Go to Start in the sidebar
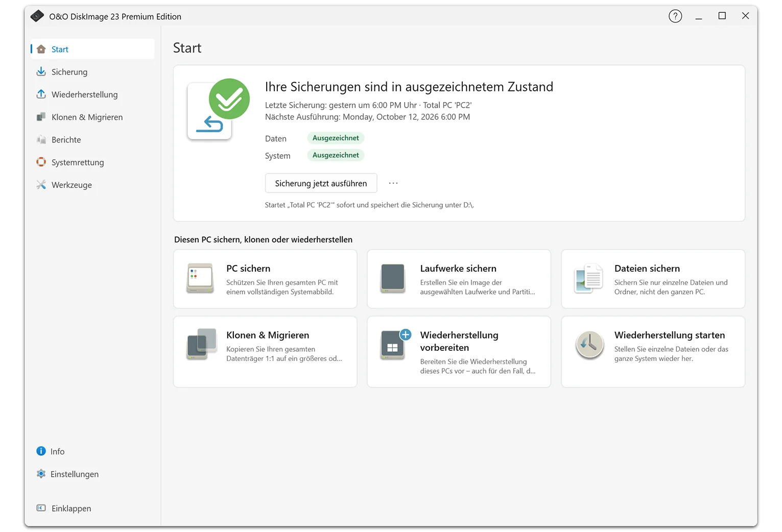This screenshot has width=782, height=532. (92, 49)
